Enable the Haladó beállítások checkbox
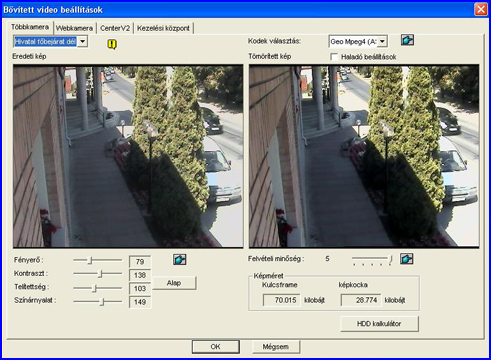Screen dimensions: 491x360 [x=334, y=57]
